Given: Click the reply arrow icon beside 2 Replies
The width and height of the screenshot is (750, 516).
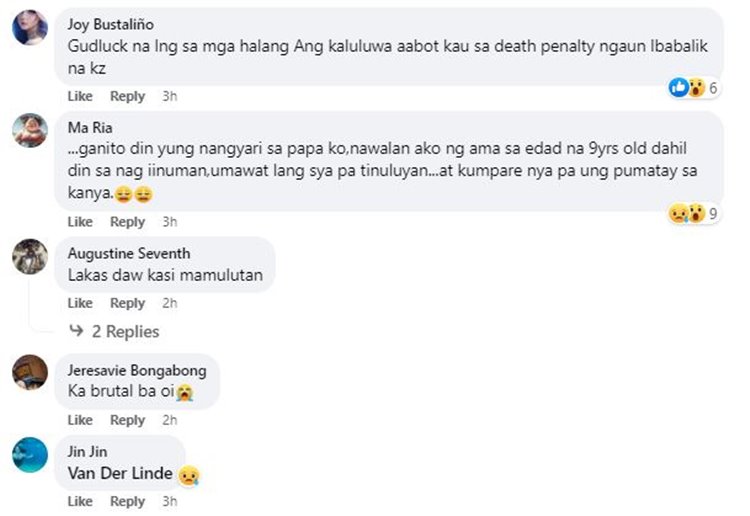Looking at the screenshot, I should pyautogui.click(x=77, y=330).
